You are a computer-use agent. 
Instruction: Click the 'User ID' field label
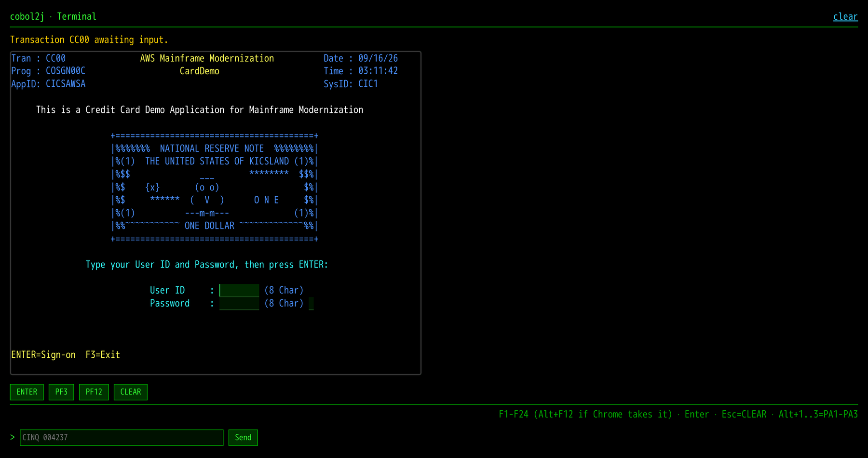tap(167, 290)
